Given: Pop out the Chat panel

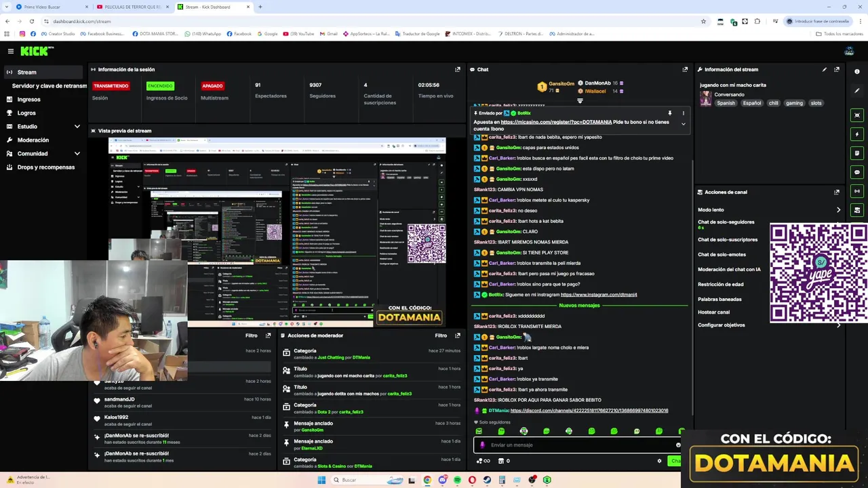Looking at the screenshot, I should click(685, 69).
